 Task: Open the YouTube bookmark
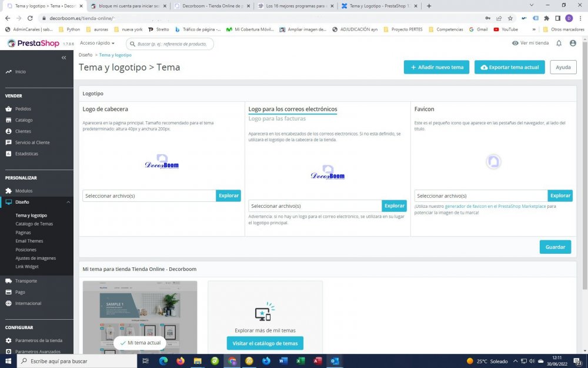coord(506,29)
